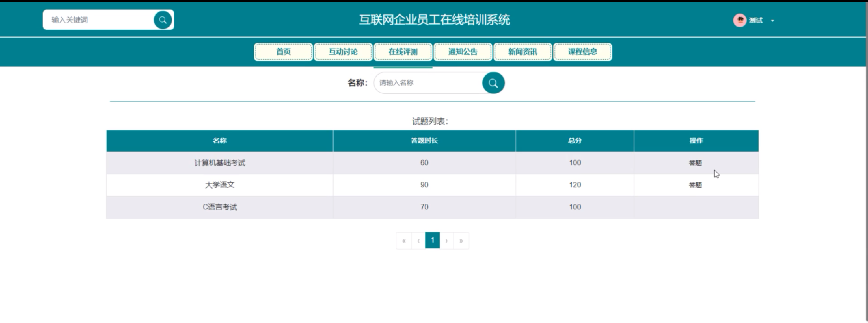Go to previous page arrow
This screenshot has width=868, height=323.
click(x=418, y=241)
